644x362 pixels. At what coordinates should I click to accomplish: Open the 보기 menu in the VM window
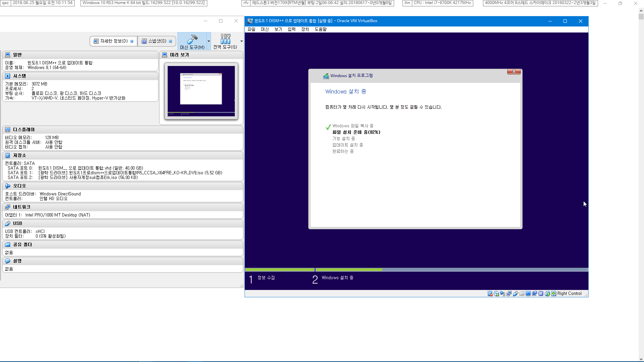278,29
